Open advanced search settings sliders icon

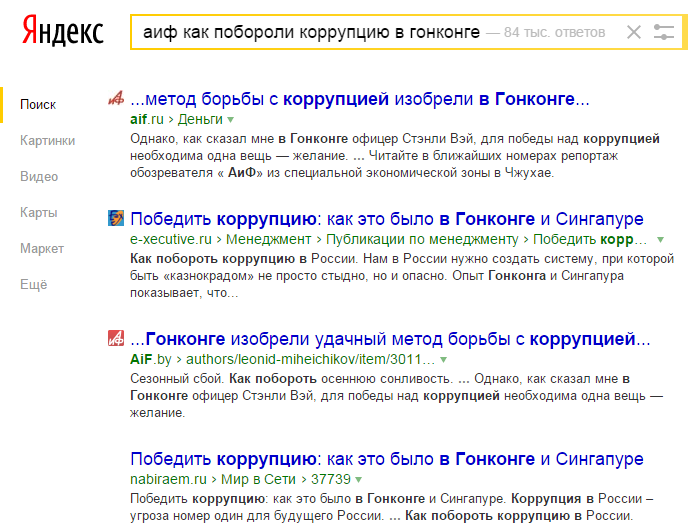[x=663, y=32]
